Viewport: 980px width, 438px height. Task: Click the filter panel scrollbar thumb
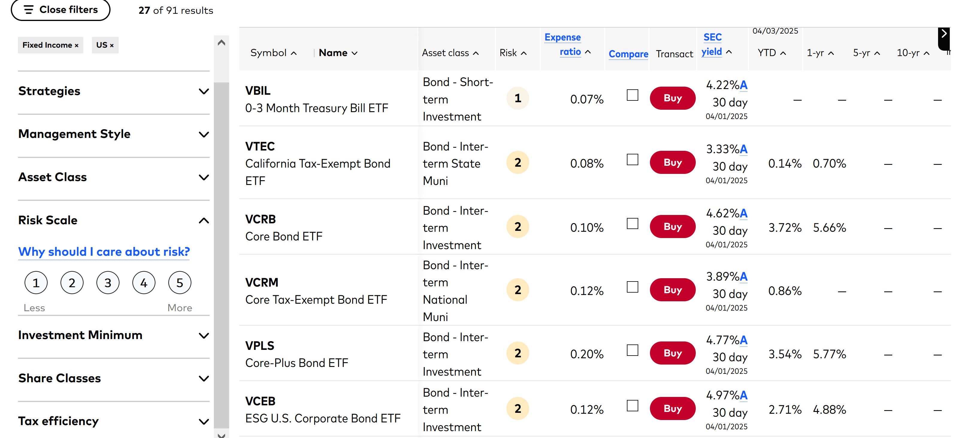coord(221,255)
